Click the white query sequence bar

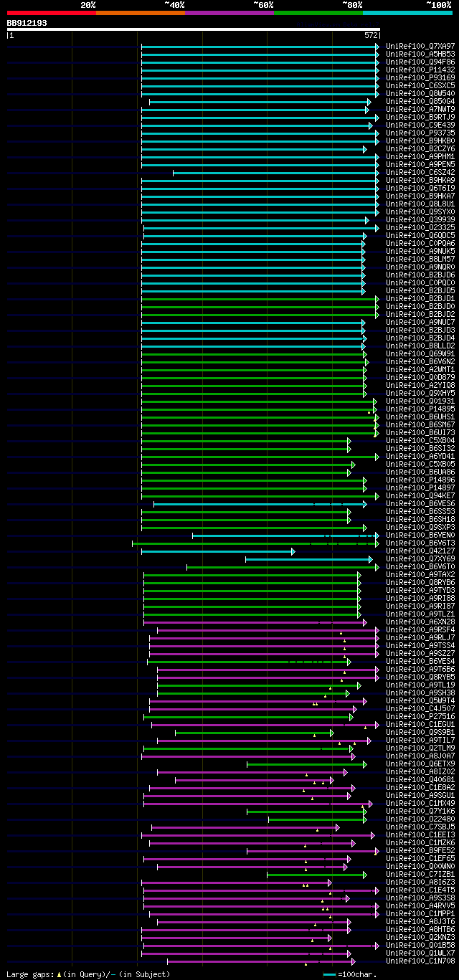(194, 29)
